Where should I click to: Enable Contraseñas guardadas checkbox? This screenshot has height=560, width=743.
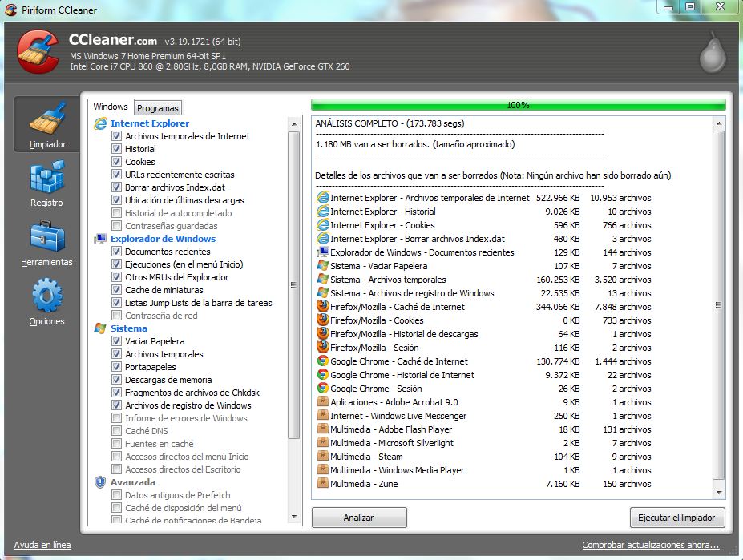click(x=116, y=225)
